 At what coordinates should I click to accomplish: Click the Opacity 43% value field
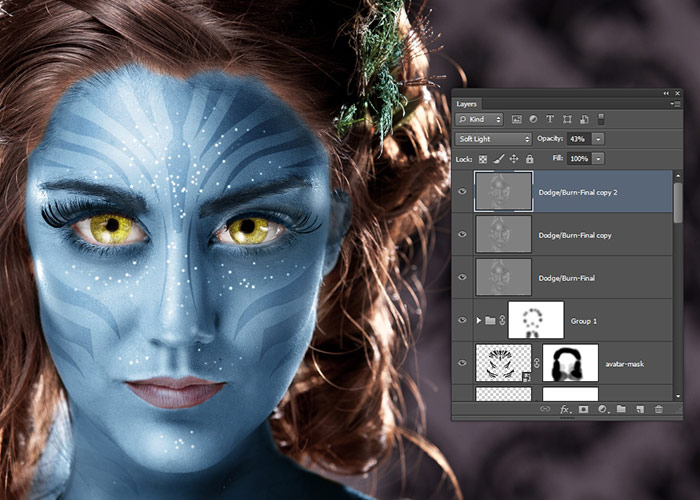click(579, 139)
